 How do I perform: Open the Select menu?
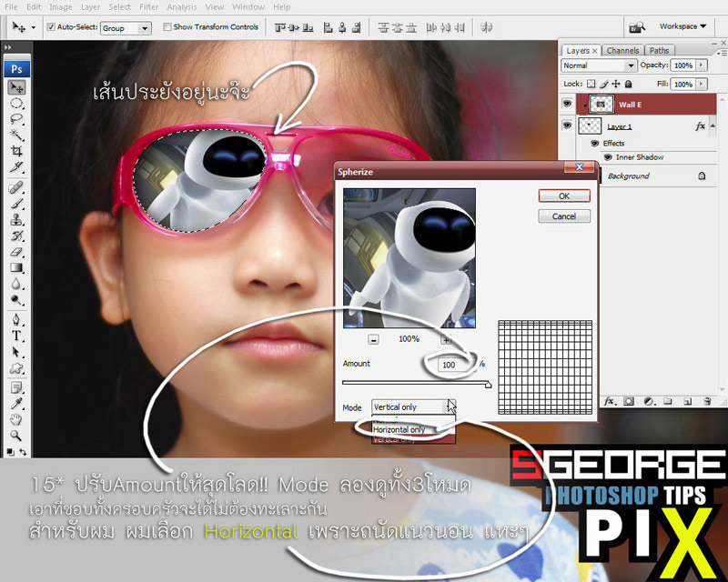119,7
